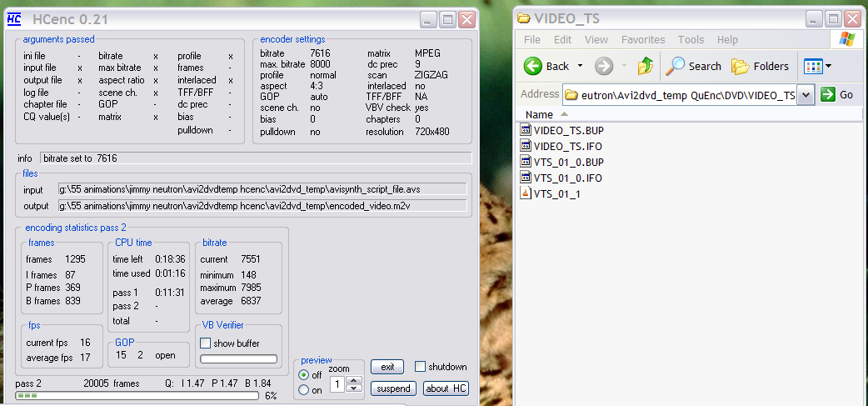Click the pass 1 time 0:11:31
This screenshot has width=868, height=406.
point(170,293)
